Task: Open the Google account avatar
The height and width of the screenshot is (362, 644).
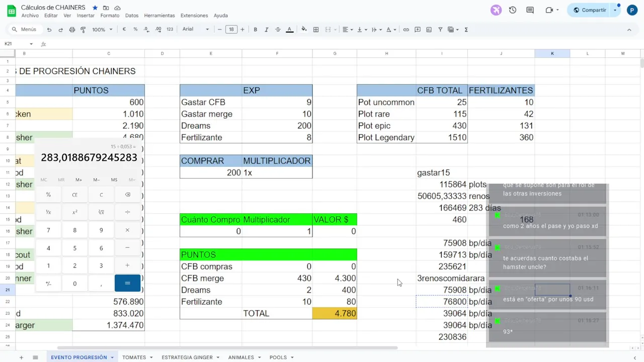Action: tap(632, 10)
